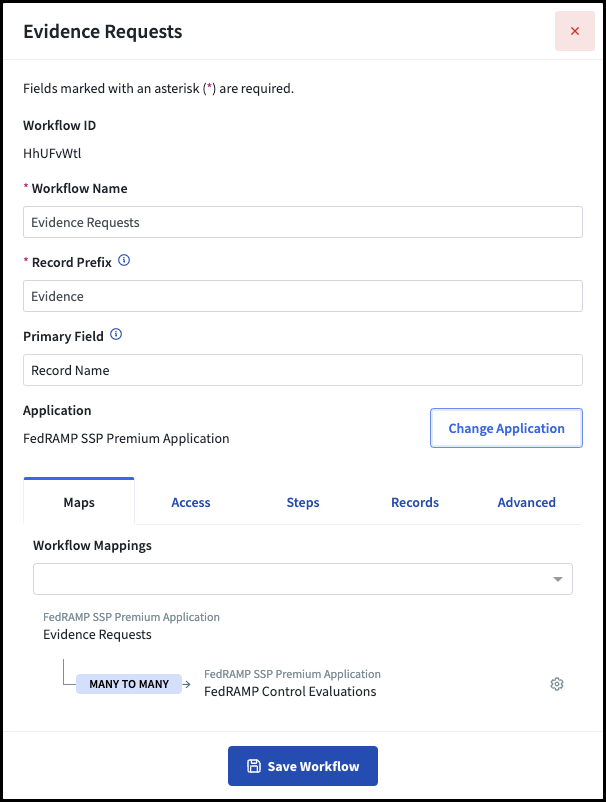Click the red X close icon
The width and height of the screenshot is (606, 802).
(575, 31)
